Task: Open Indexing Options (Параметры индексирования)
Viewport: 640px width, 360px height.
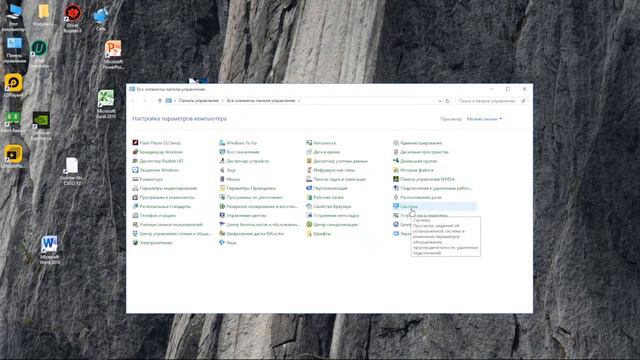Action: [x=165, y=188]
